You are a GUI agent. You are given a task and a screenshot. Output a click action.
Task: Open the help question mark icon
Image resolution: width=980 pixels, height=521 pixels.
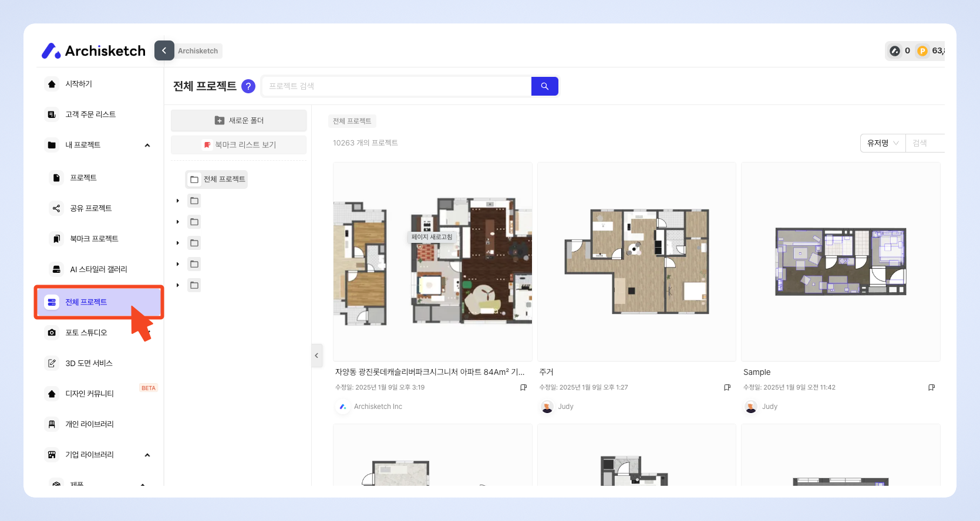248,86
